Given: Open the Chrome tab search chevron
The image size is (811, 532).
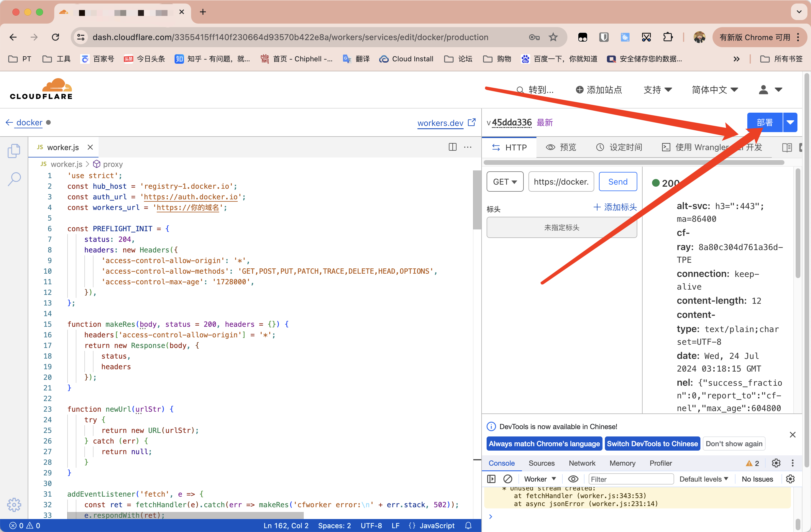Looking at the screenshot, I should tap(799, 12).
